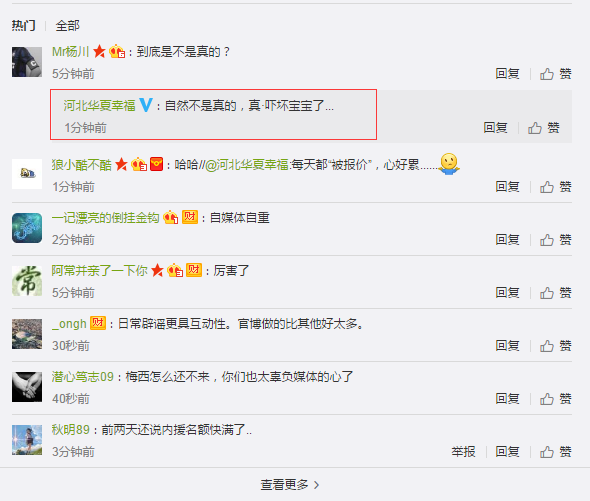The height and width of the screenshot is (501, 590).
Task: Open username 一记漂亮的倒挂金钩 profile
Action: pos(105,218)
